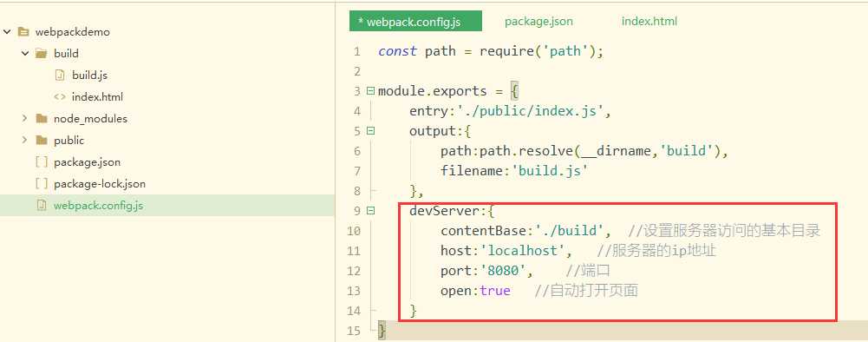Click the build.js file icon
Screen dimensions: 868x342
coord(60,75)
